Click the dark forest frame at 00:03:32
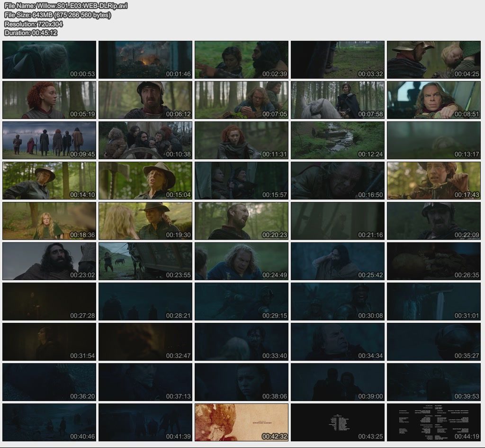 pos(337,60)
